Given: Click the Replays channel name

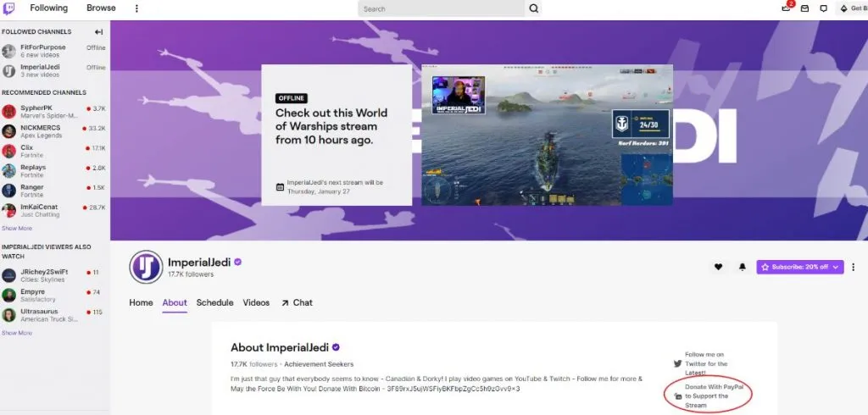Looking at the screenshot, I should pos(33,167).
